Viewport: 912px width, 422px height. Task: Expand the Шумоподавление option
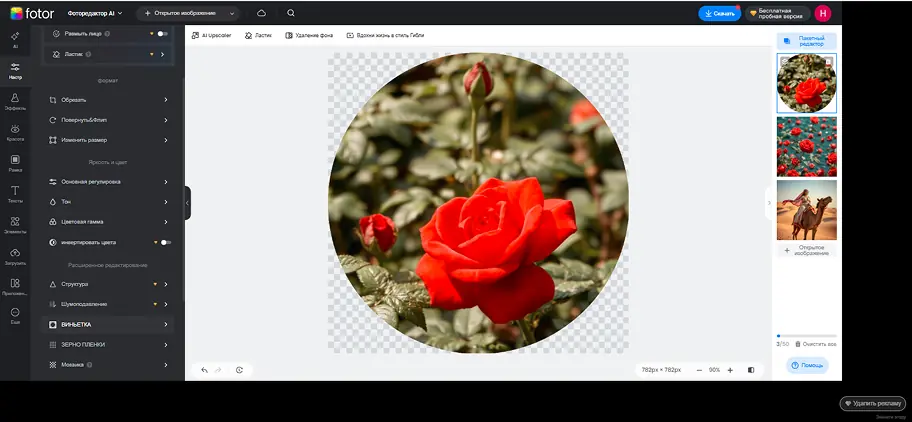(108, 304)
